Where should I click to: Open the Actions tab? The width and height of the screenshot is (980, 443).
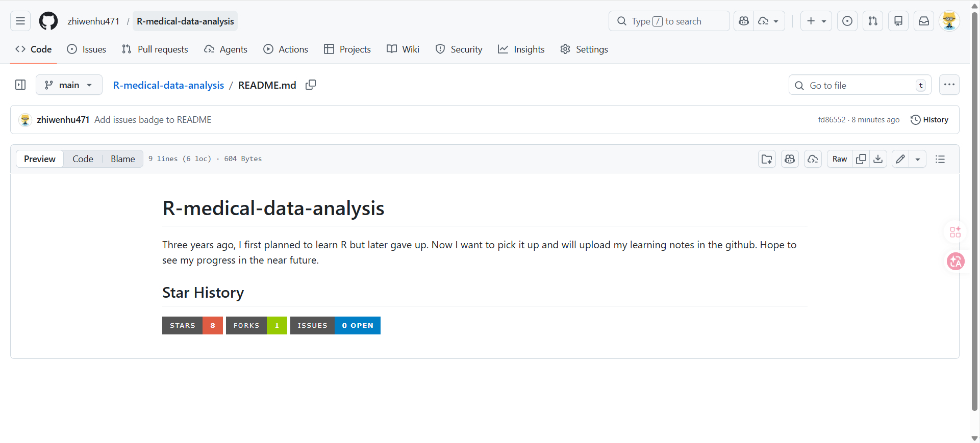286,49
